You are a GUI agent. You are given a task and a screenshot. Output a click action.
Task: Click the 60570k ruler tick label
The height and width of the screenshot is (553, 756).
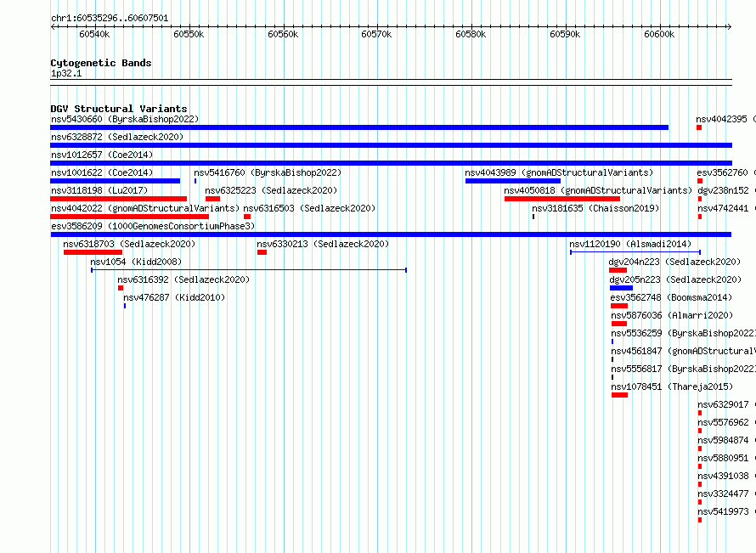point(376,34)
